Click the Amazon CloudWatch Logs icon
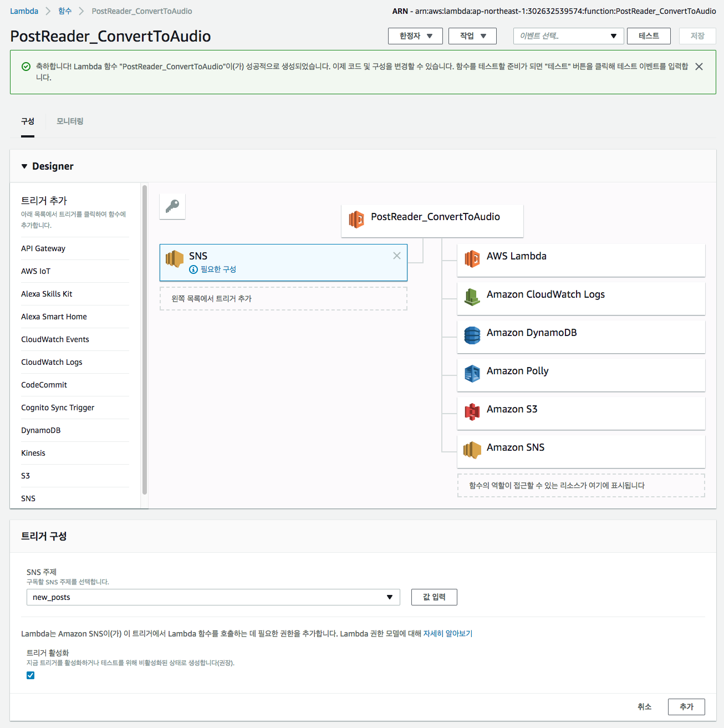724x728 pixels. pos(472,297)
